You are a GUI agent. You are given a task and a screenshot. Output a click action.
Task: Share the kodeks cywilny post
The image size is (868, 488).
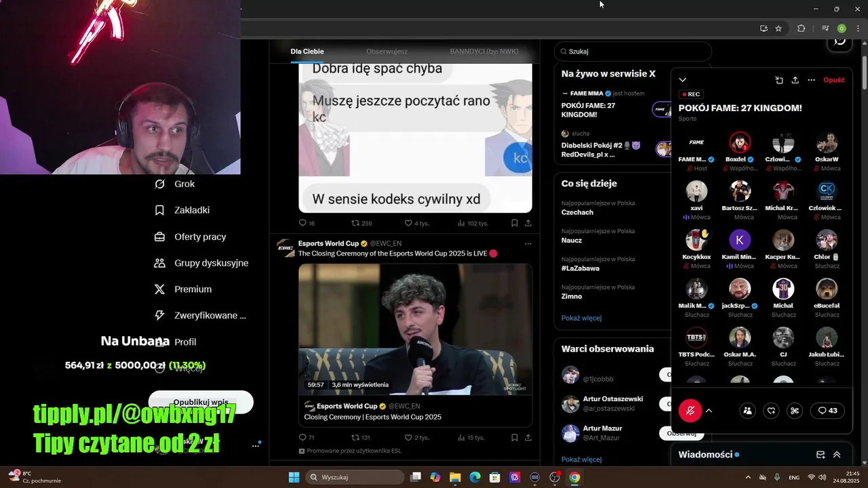click(528, 223)
